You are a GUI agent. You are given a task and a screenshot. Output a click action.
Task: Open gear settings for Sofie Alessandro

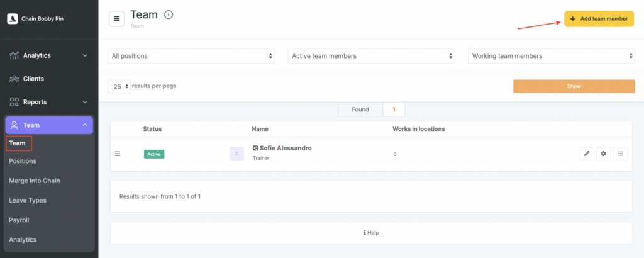pos(603,154)
